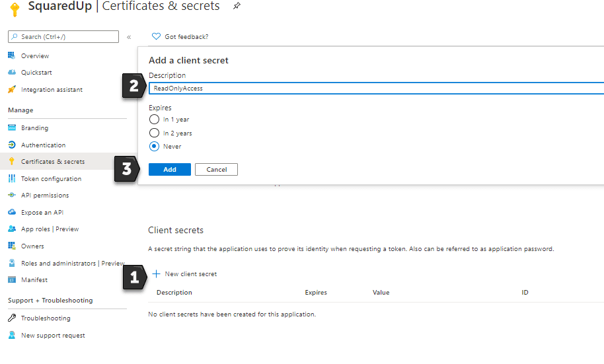
Task: Click the pin icon next to the title
Action: point(237,6)
